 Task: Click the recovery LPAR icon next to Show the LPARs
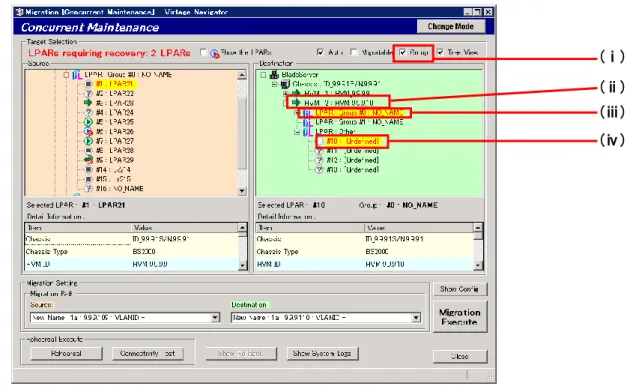click(215, 53)
